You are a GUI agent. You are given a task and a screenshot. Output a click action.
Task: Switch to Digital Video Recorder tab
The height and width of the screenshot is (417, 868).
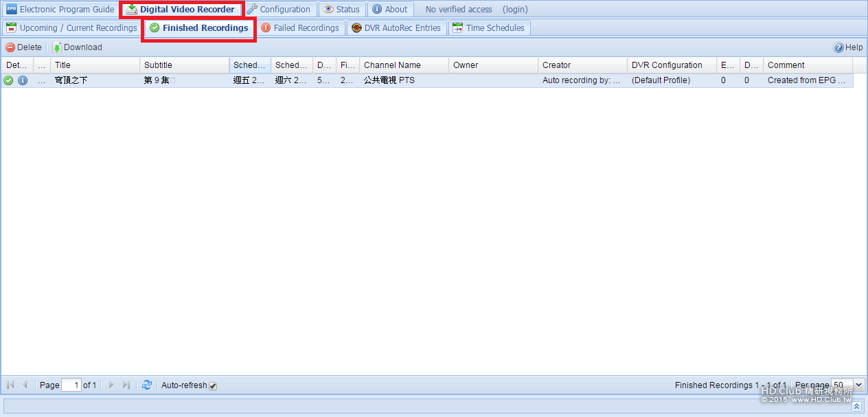point(181,10)
